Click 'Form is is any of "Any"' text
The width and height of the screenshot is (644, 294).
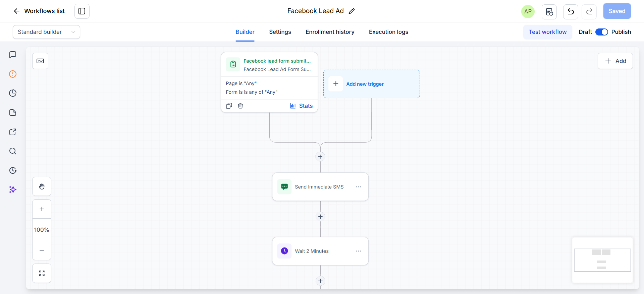[x=252, y=92]
